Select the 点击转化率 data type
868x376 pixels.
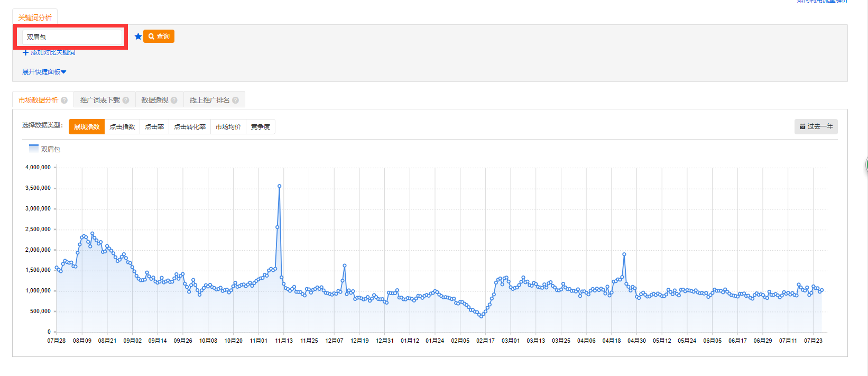click(190, 127)
